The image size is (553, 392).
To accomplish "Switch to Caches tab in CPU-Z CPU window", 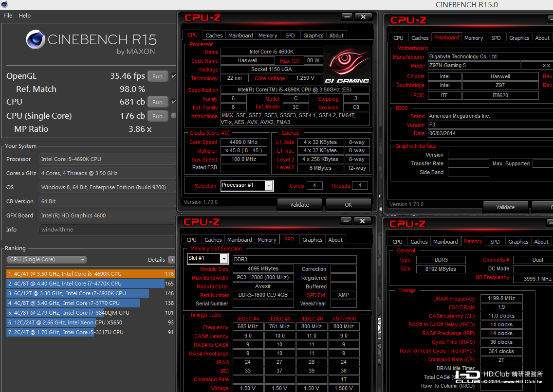I will point(214,35).
